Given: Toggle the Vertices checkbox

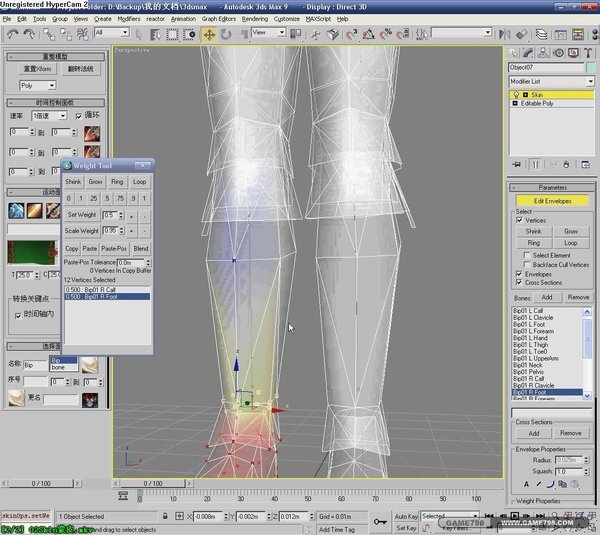Looking at the screenshot, I should pos(519,220).
